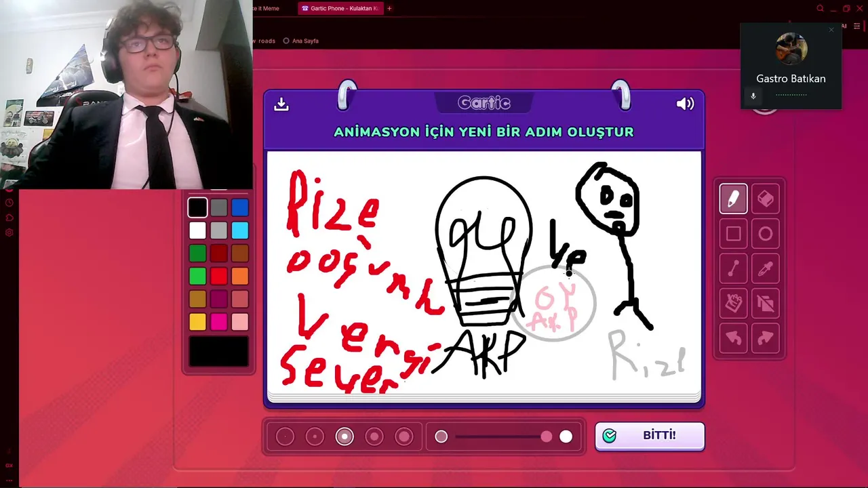Image resolution: width=868 pixels, height=488 pixels.
Task: Click the microphone button in the call popup
Action: pyautogui.click(x=753, y=96)
